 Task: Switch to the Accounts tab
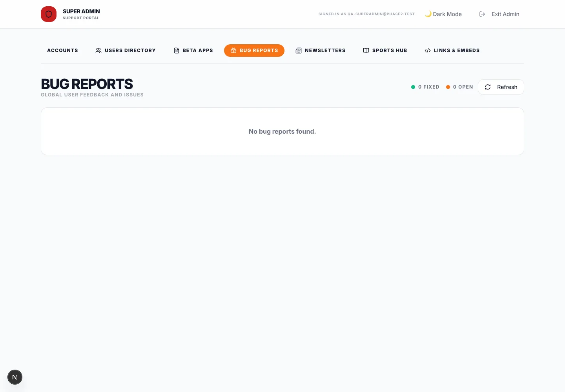62,51
